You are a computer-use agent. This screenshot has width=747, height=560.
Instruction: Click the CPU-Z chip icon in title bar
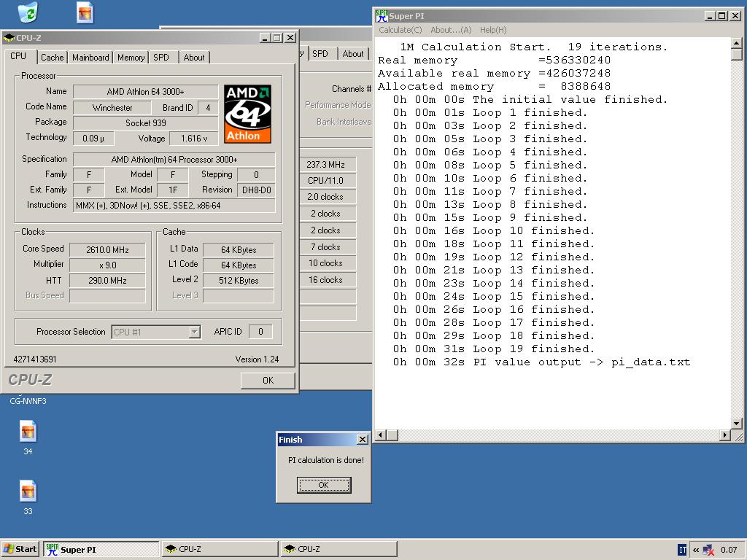pyautogui.click(x=9, y=38)
